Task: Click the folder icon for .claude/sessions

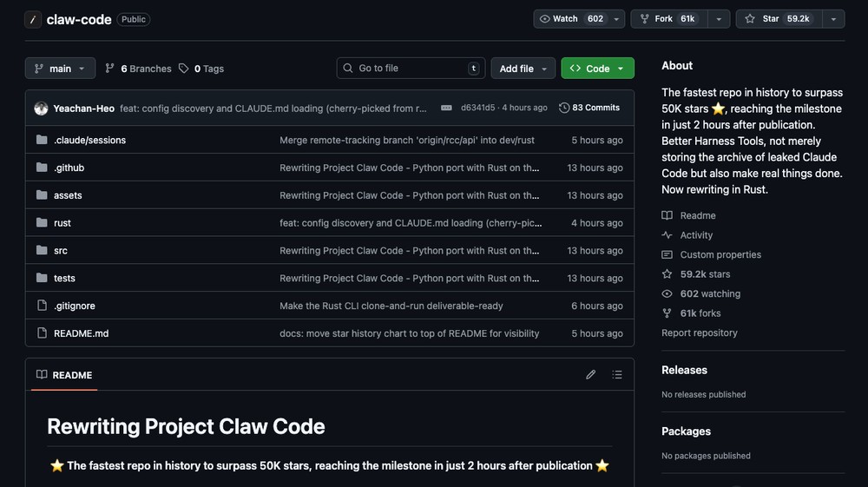Action: point(42,140)
